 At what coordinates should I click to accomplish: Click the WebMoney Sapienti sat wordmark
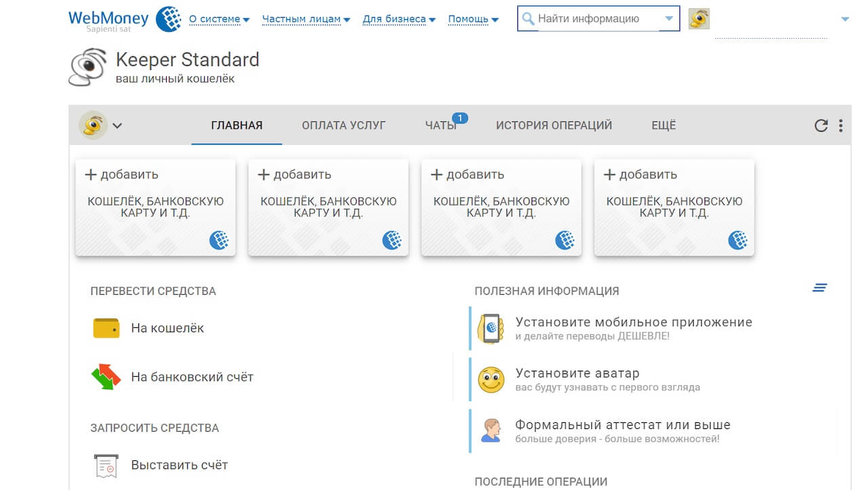pos(109,20)
